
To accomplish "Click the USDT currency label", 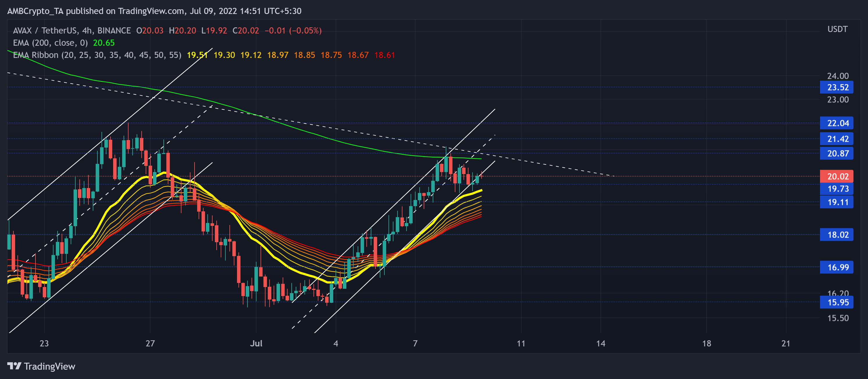I will 837,29.
